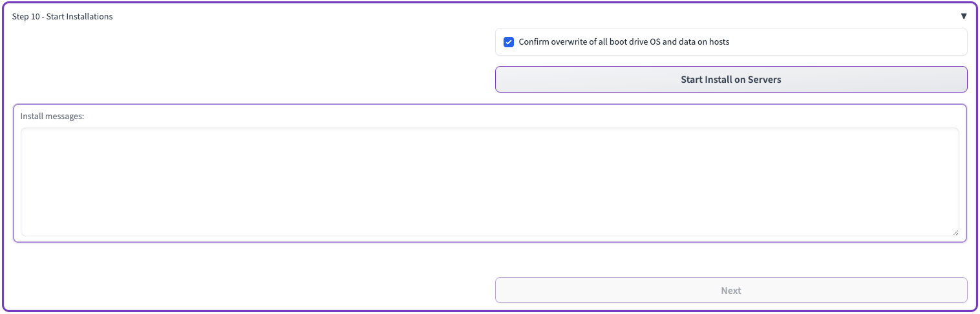The height and width of the screenshot is (314, 980).
Task: Click the blue checkmark icon
Action: point(509,42)
